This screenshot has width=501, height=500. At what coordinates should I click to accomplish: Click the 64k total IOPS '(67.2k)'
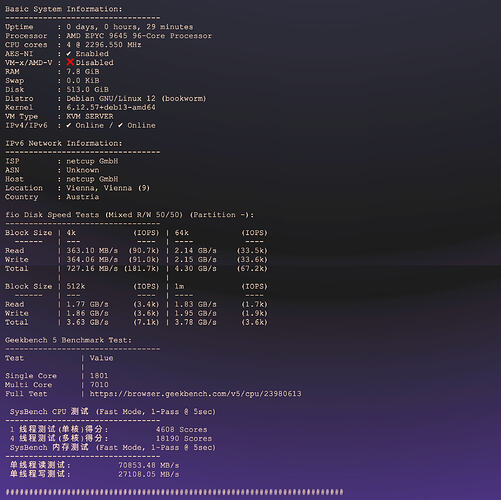click(252, 269)
